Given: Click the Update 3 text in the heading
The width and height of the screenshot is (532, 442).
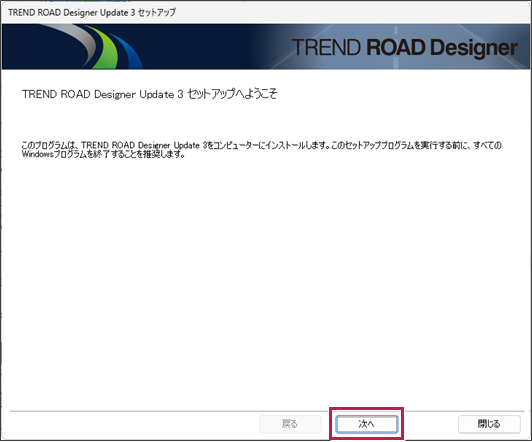Looking at the screenshot, I should 162,94.
